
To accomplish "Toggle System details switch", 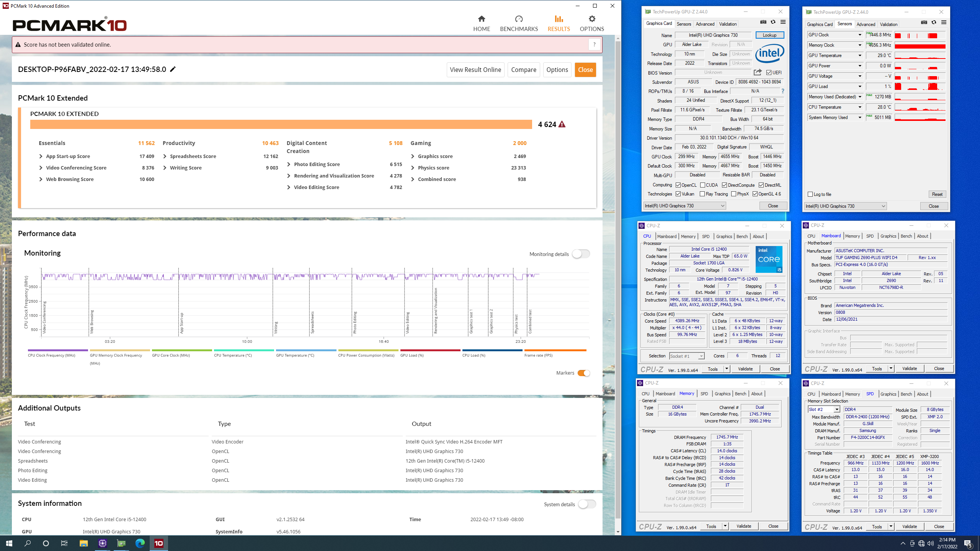I will click(587, 504).
